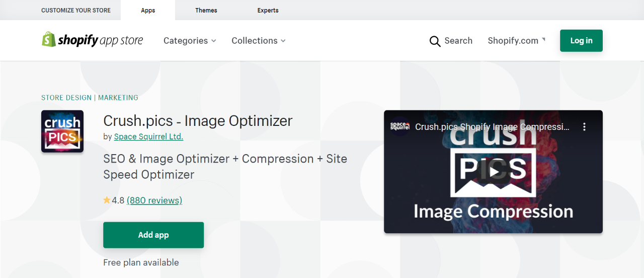The width and height of the screenshot is (644, 278).
Task: Open the Space Squirrel Ltd. developer link
Action: coord(148,136)
